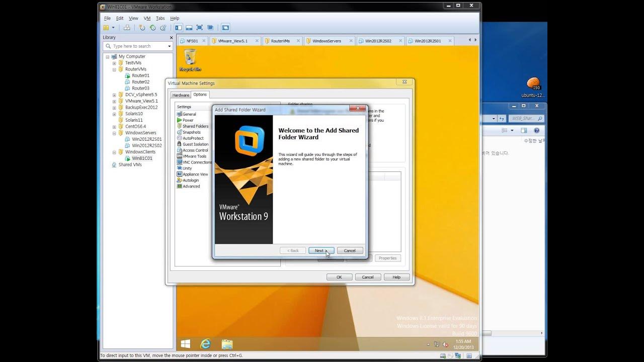This screenshot has width=644, height=362.
Task: Switch to the Options tab
Action: [200, 95]
